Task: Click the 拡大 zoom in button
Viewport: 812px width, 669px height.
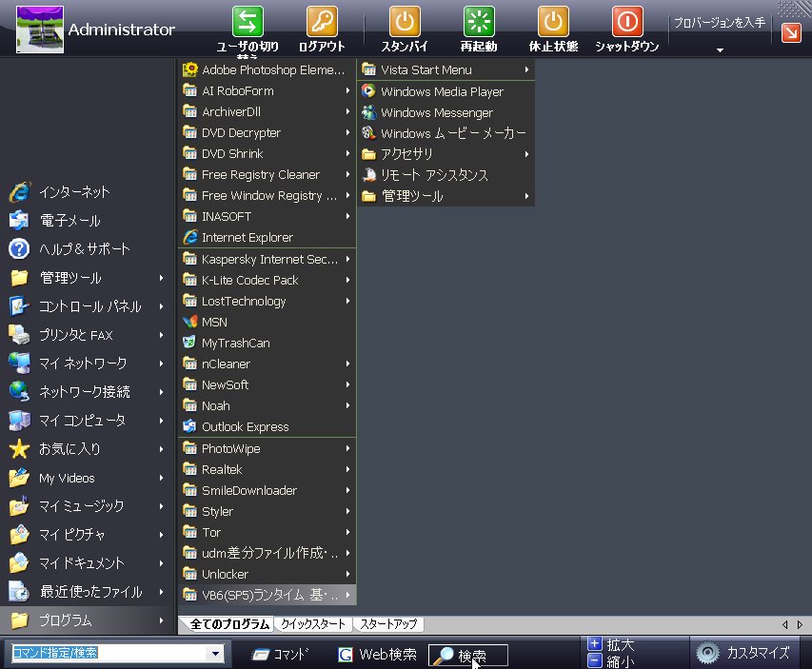Action: [611, 644]
